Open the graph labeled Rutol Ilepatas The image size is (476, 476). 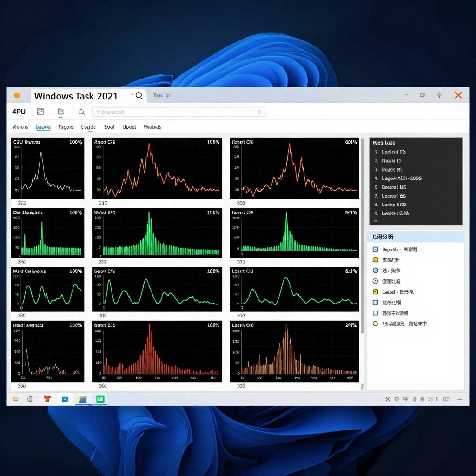coord(48,351)
